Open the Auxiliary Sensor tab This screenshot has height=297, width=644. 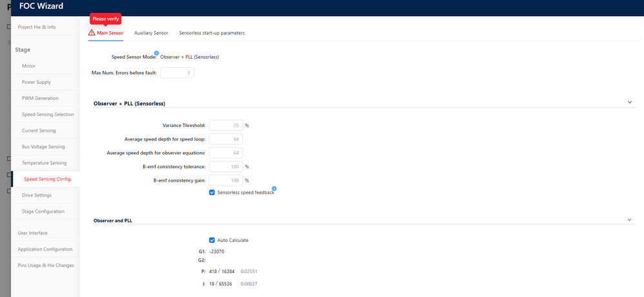151,33
